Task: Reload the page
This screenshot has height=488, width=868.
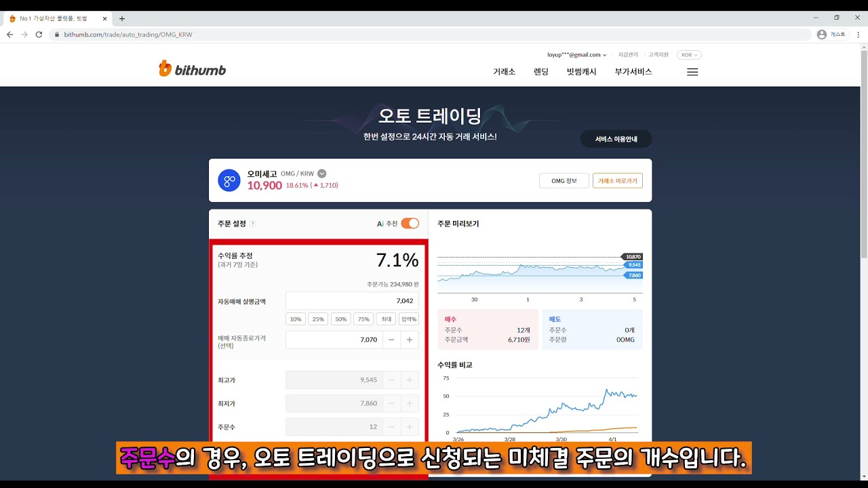Action: (39, 35)
